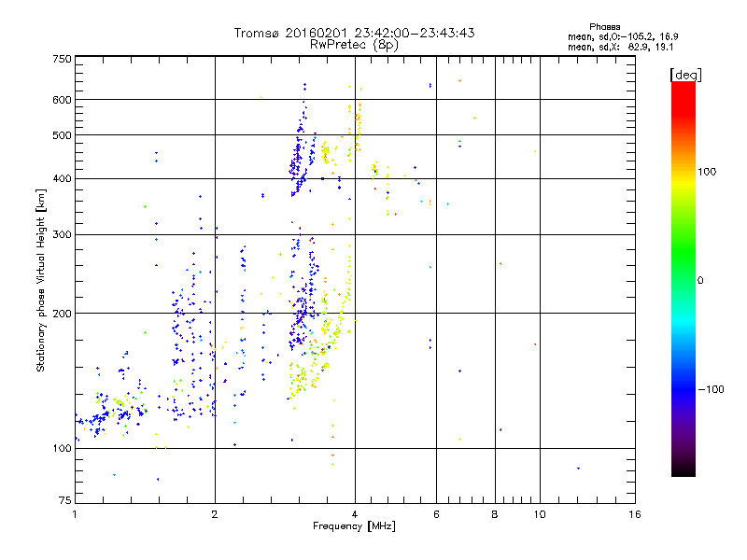747x560 pixels.
Task: Select the 'RwPretec (8p)' subtitle text
Action: (x=354, y=45)
